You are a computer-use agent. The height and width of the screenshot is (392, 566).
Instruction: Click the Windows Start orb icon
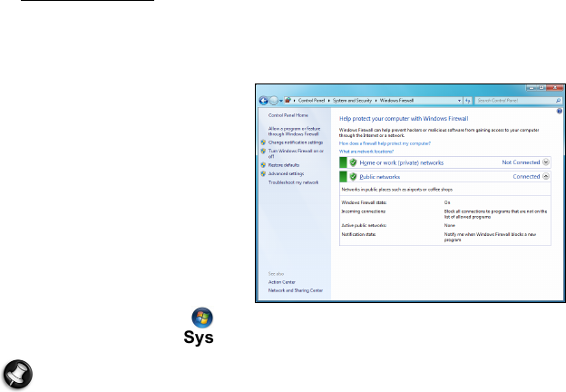[202, 318]
